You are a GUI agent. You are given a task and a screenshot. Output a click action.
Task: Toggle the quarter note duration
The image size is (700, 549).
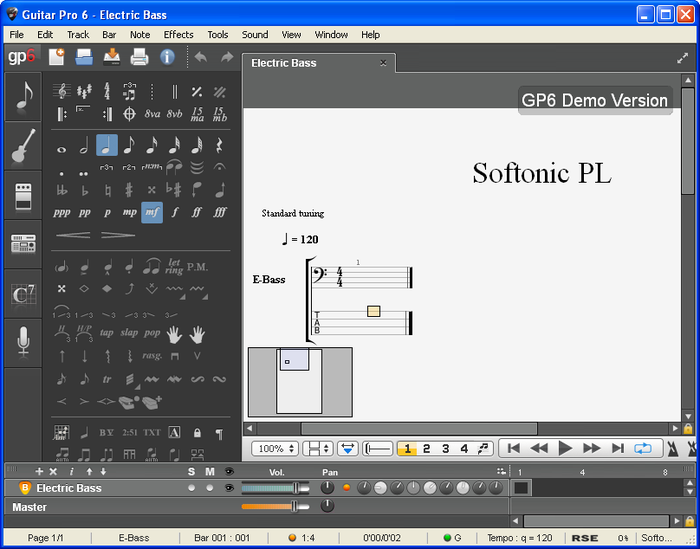[x=107, y=146]
